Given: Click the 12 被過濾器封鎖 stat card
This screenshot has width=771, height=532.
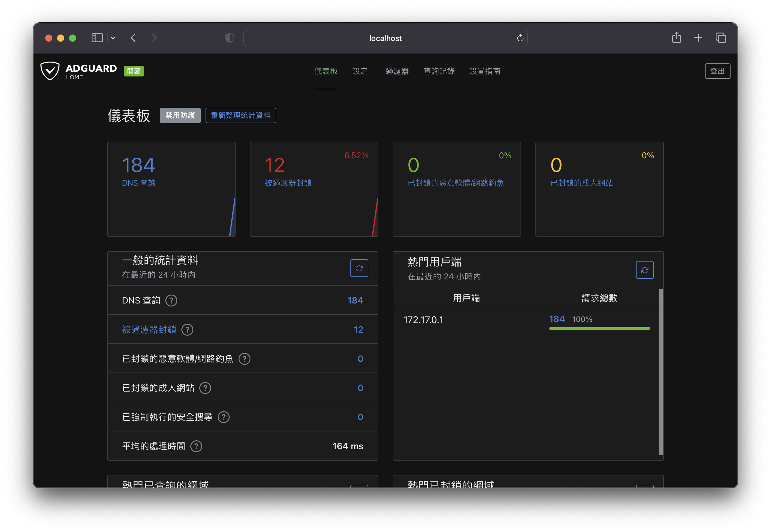Looking at the screenshot, I should click(x=314, y=189).
